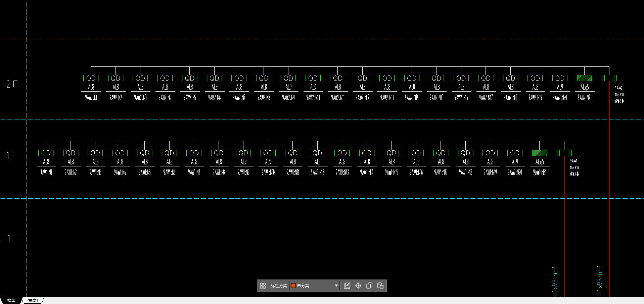Select the QD box above 9AW1:N13
644x304 pixels.
point(342,153)
